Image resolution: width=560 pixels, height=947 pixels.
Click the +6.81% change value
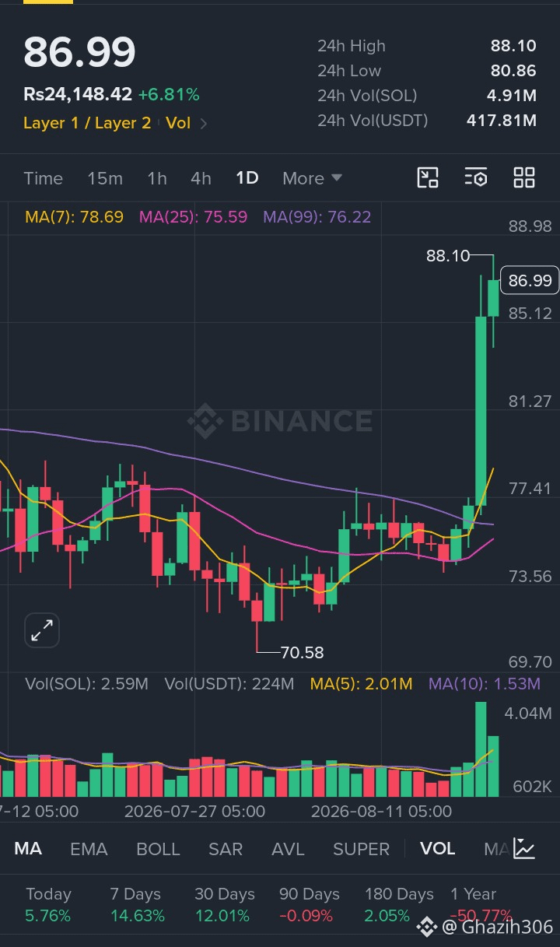tap(169, 95)
